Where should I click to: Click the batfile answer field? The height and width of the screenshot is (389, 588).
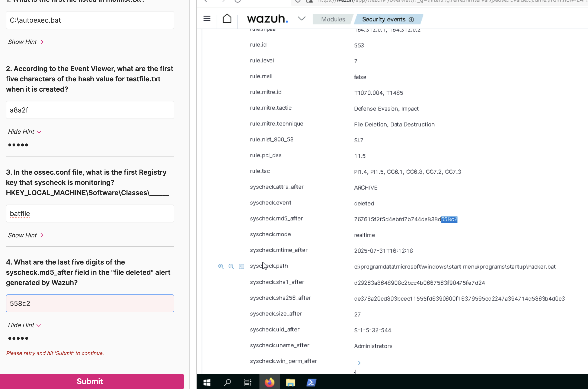[90, 214]
